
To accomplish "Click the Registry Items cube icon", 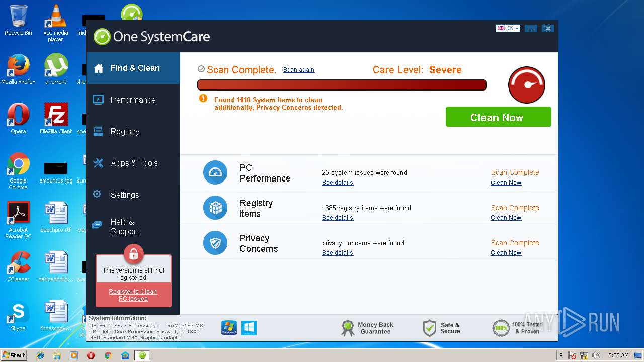I will (x=215, y=208).
